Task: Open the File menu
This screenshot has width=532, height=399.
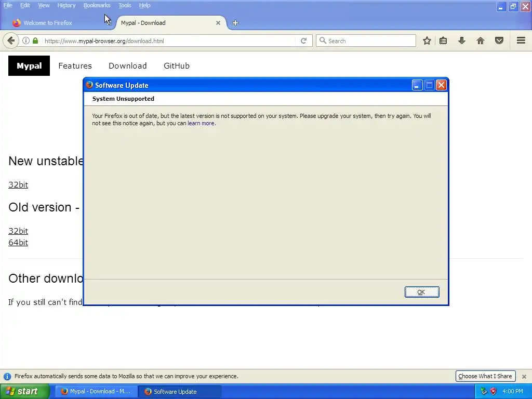Action: click(8, 5)
